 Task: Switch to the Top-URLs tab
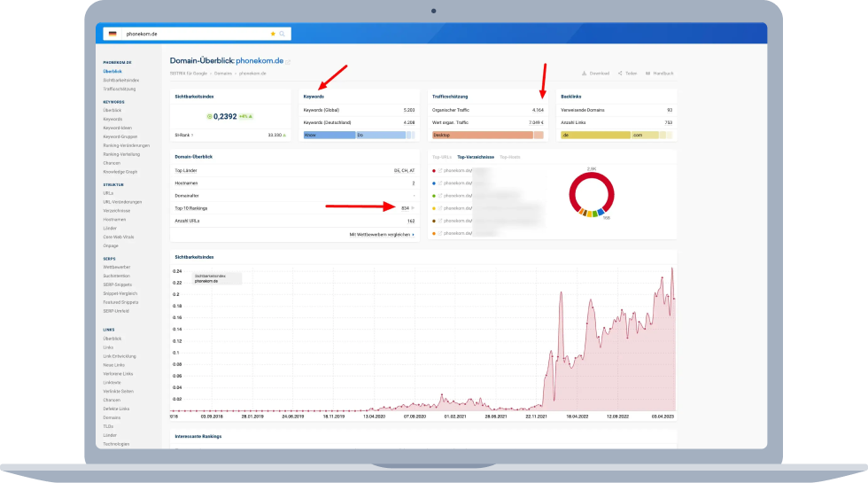pyautogui.click(x=441, y=157)
